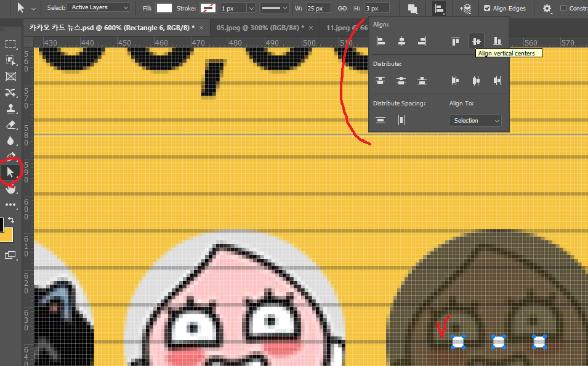Select the Object Selection tool

point(10,60)
